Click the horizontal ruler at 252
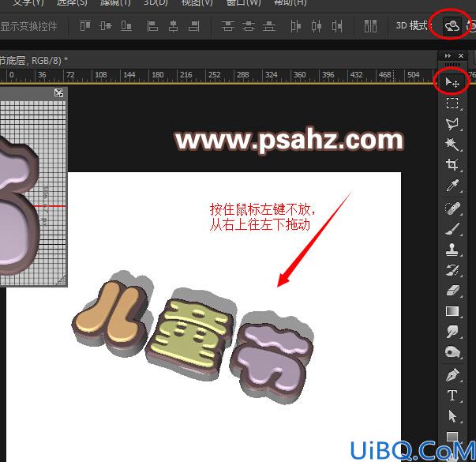 coord(215,75)
